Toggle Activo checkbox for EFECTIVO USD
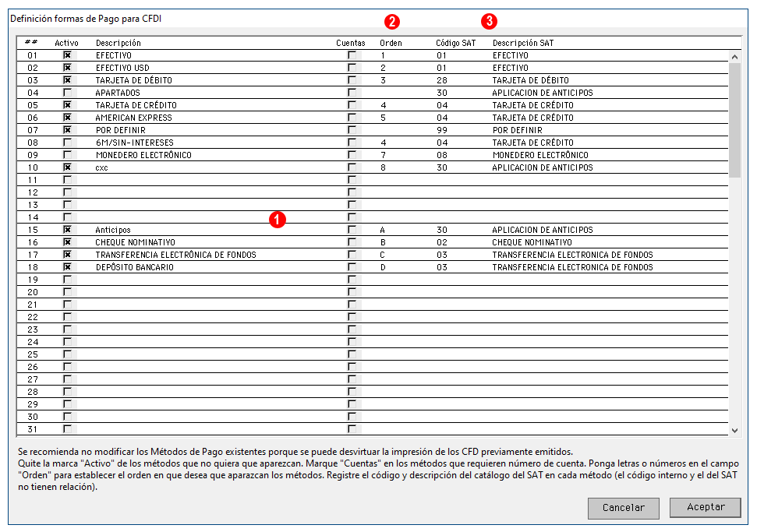 click(67, 68)
